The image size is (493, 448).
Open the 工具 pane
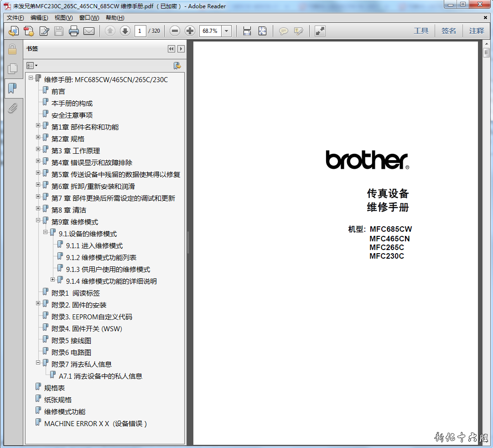421,31
